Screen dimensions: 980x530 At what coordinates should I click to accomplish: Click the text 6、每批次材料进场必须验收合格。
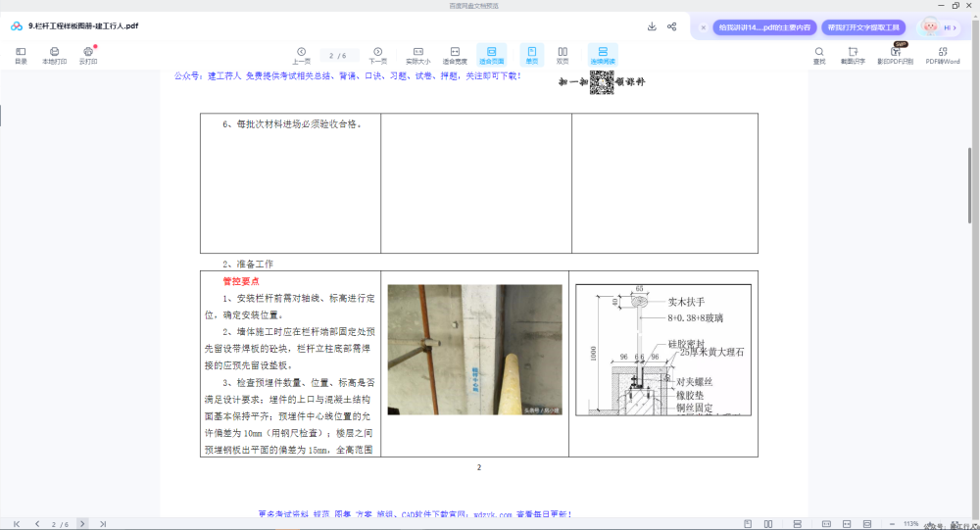pyautogui.click(x=292, y=124)
